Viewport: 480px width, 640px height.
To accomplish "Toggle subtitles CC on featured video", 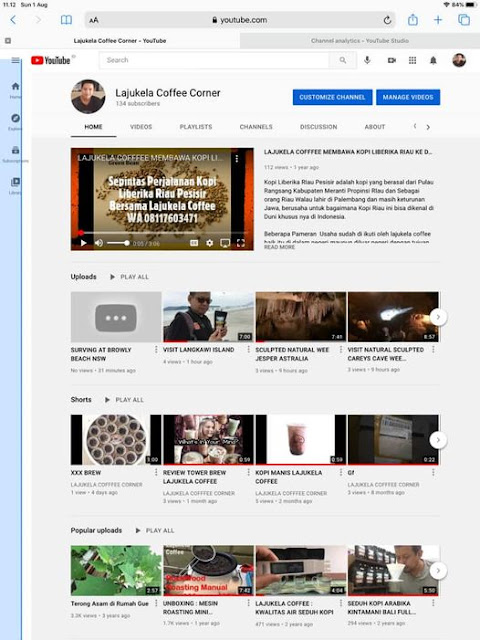I will point(194,243).
